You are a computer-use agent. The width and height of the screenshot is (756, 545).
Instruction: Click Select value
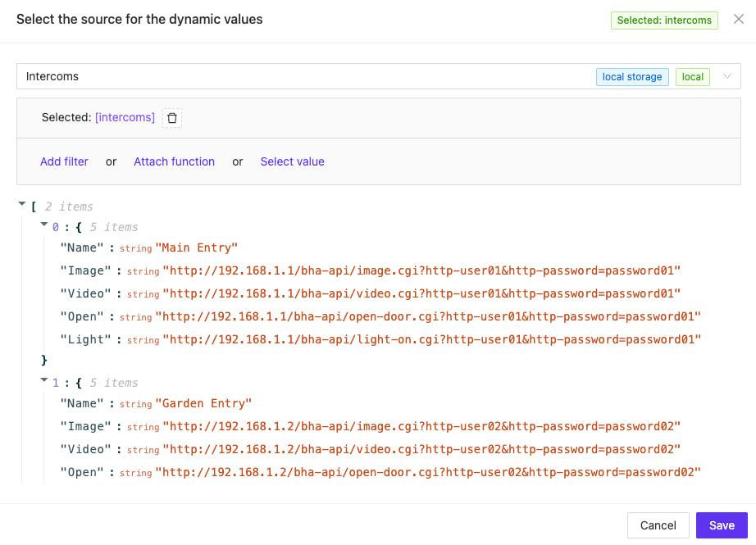292,161
